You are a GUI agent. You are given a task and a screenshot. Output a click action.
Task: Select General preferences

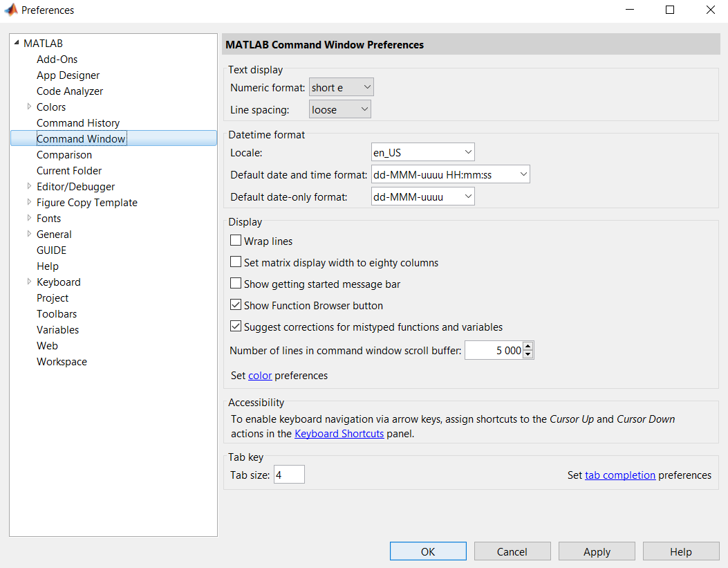point(54,234)
